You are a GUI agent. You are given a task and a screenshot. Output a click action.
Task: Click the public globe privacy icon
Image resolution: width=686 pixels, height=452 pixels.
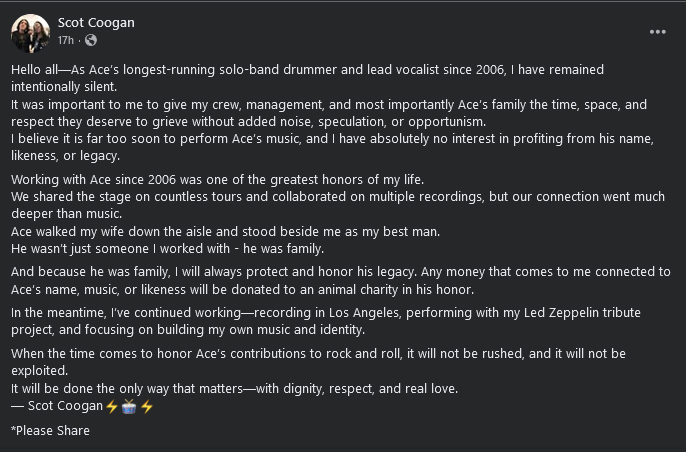(x=91, y=41)
